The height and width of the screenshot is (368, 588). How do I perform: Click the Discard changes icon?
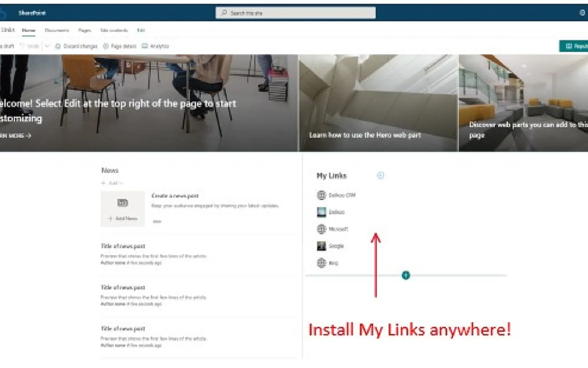point(58,46)
